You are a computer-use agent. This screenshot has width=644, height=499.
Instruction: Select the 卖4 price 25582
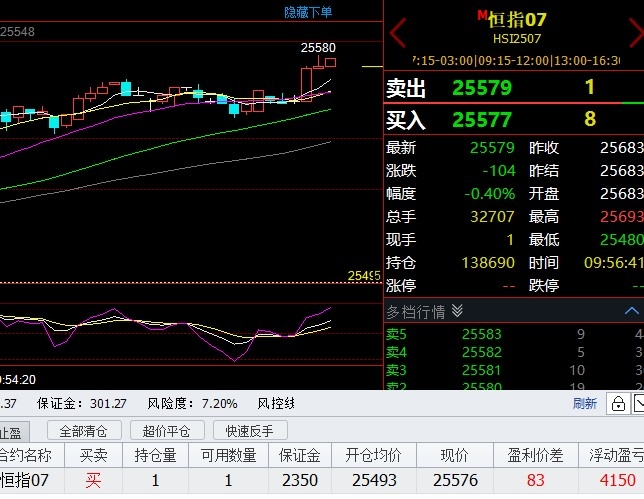[481, 352]
